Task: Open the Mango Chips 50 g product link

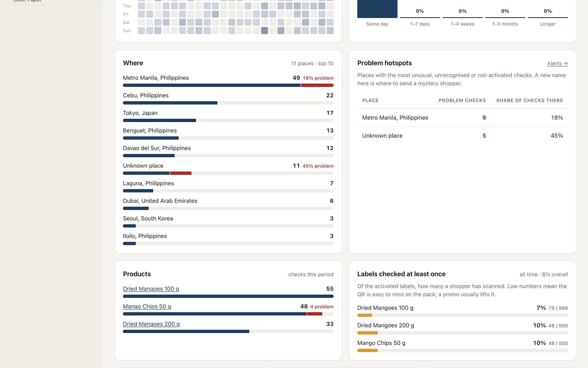Action: coord(147,306)
